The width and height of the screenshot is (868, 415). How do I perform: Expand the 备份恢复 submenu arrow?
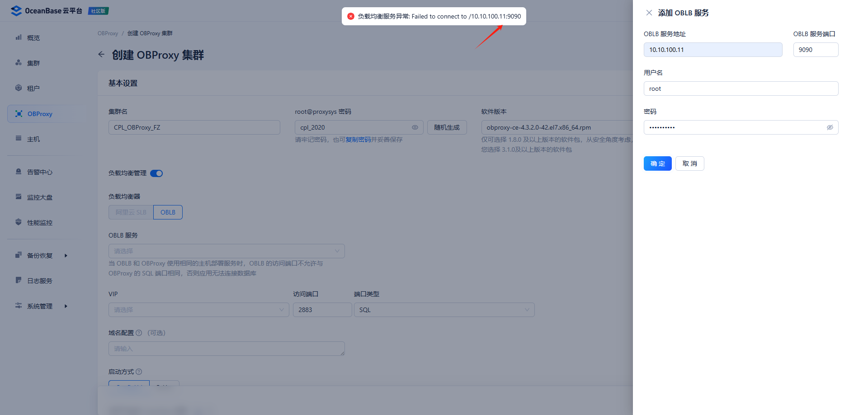tap(66, 256)
